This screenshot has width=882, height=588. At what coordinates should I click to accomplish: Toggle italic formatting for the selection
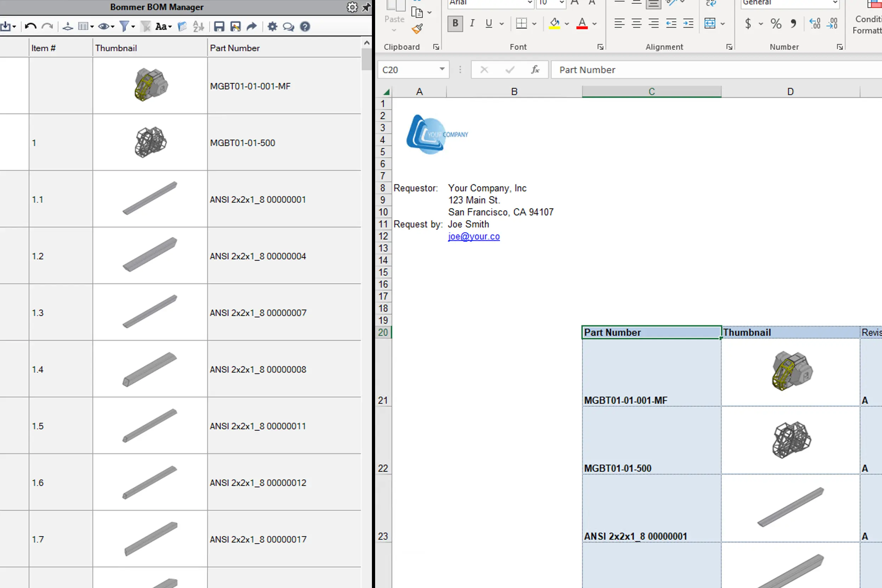point(472,24)
